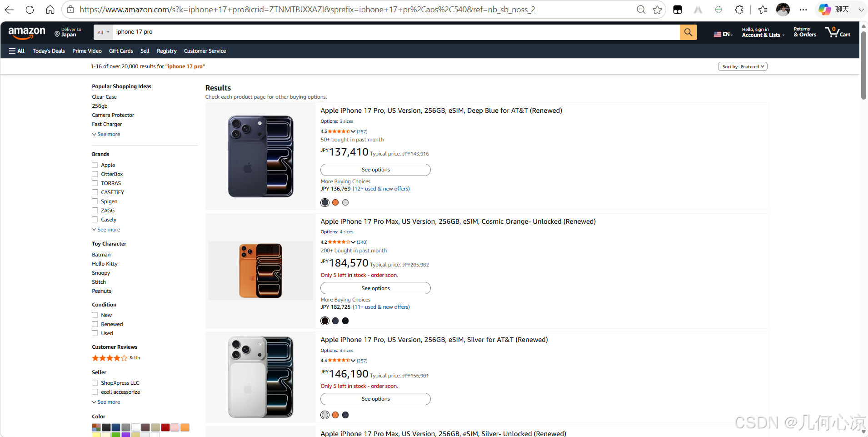The width and height of the screenshot is (868, 437).
Task: Open the All departments search dropdown
Action: [x=104, y=32]
